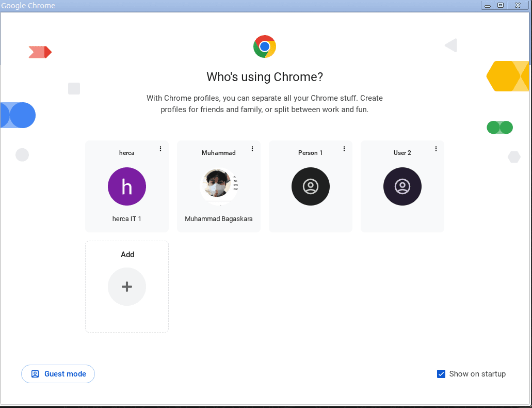Click the Show on startup label

[x=477, y=374]
